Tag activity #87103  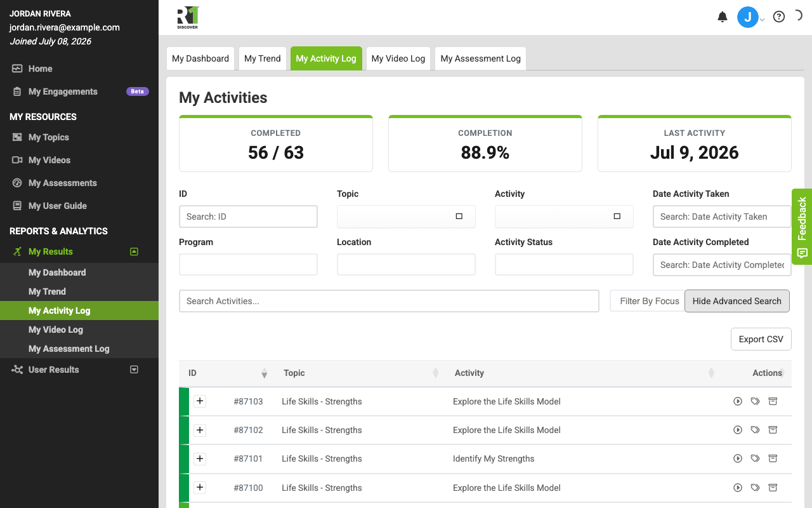pyautogui.click(x=755, y=401)
